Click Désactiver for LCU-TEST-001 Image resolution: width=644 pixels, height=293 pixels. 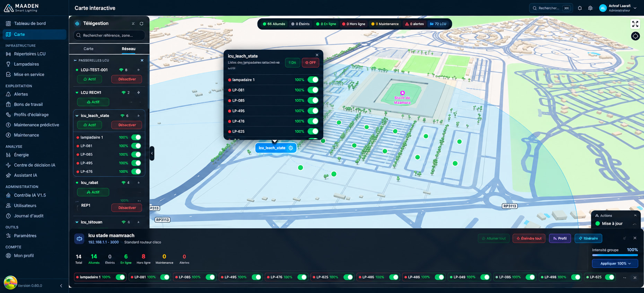tap(127, 79)
